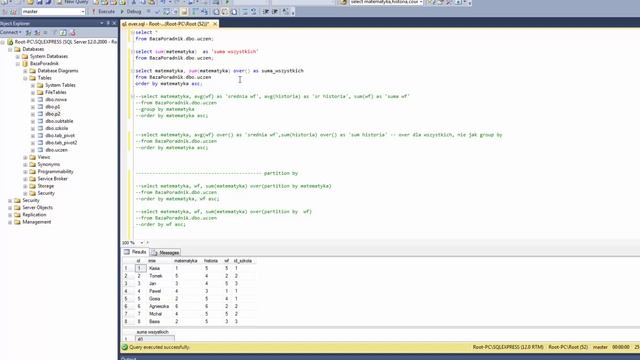Viewport: 640px width, 360px height.
Task: Click the Programmability folder icon
Action: [33, 171]
